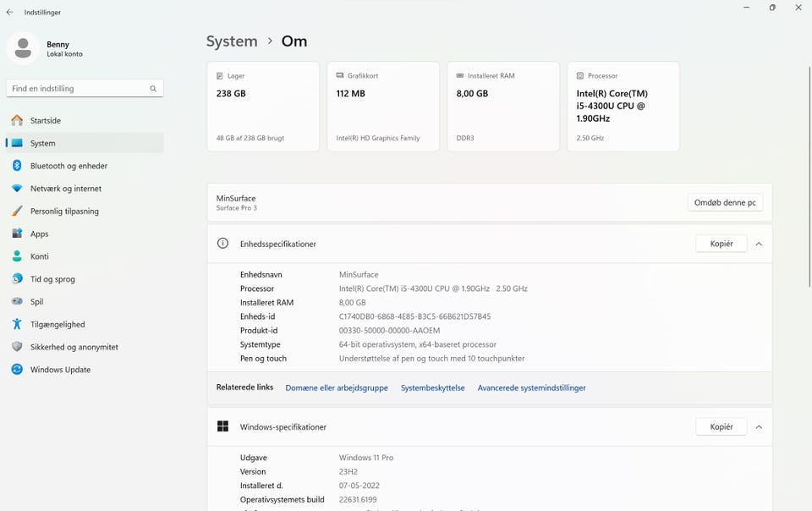Open Sikkerhed og anonymitet settings
This screenshot has width=812, height=511.
[x=74, y=347]
